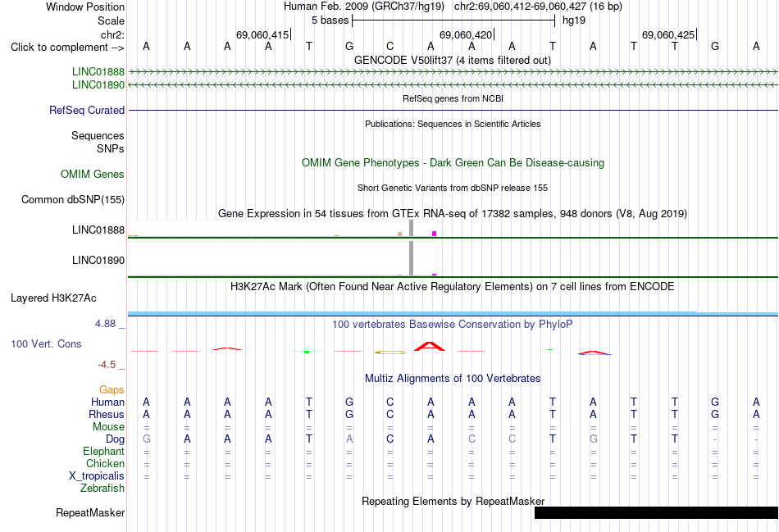This screenshot has width=779, height=532.
Task: Select the X_tropicalis species row label
Action: click(97, 476)
